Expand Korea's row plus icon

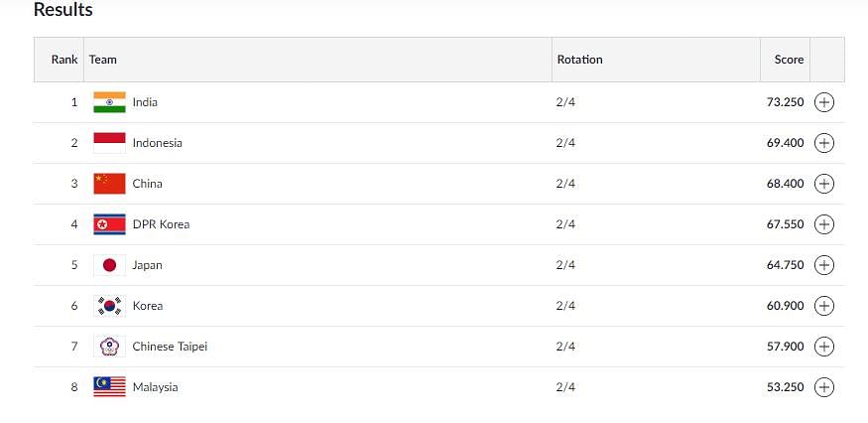[823, 306]
